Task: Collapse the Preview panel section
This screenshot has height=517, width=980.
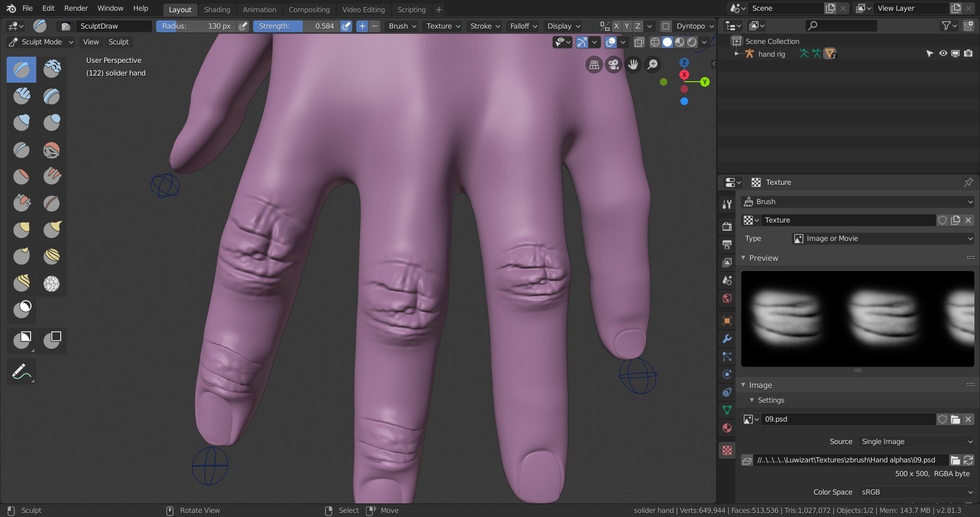Action: 763,258
